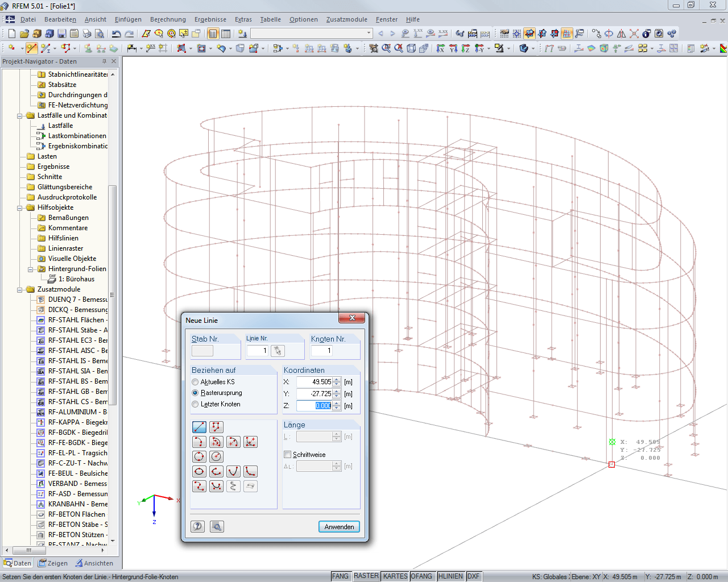
Task: Open the help icon in Neue Linie dialog
Action: click(197, 526)
